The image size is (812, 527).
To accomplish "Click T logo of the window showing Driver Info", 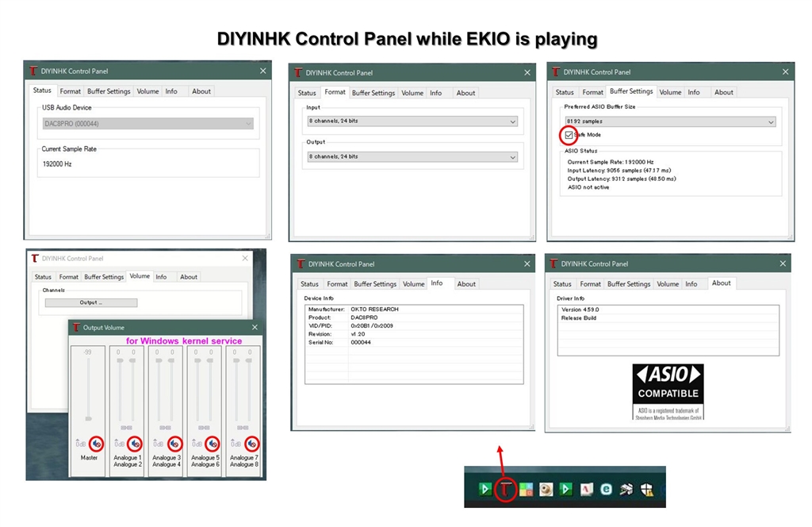I will coord(553,263).
